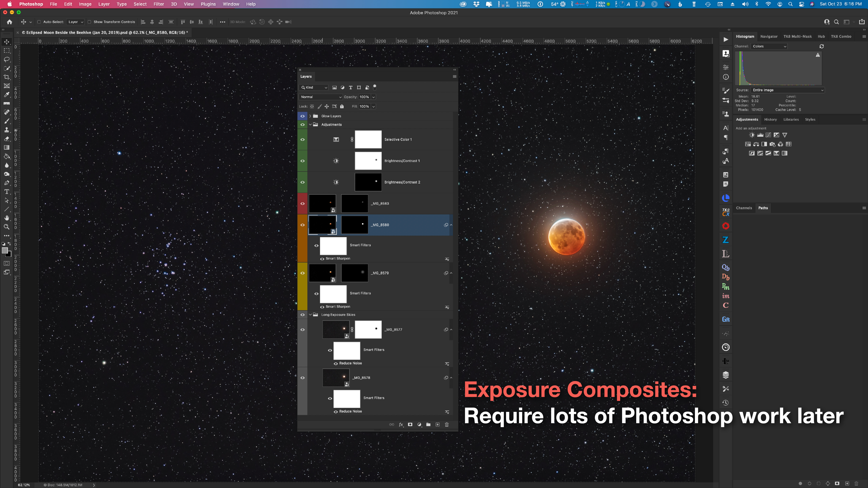The image size is (868, 488).
Task: Select the Eyedropper tool
Action: (7, 95)
